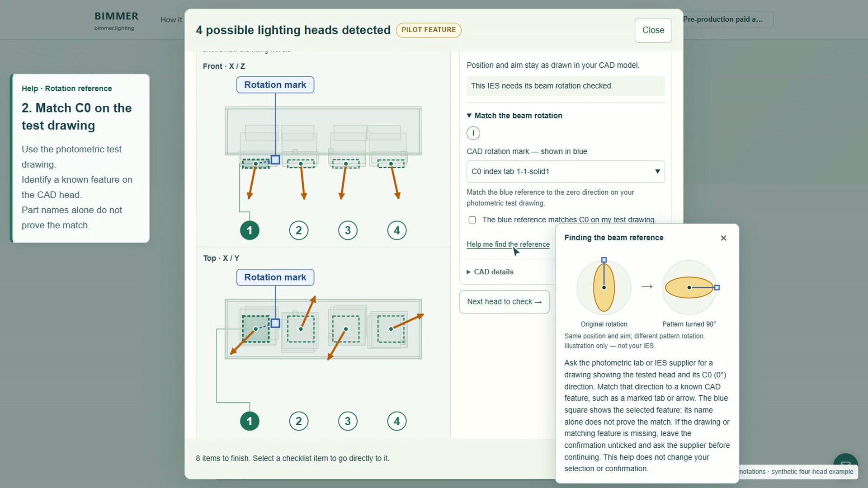Click the info icon under Match the beam rotation

tap(473, 133)
